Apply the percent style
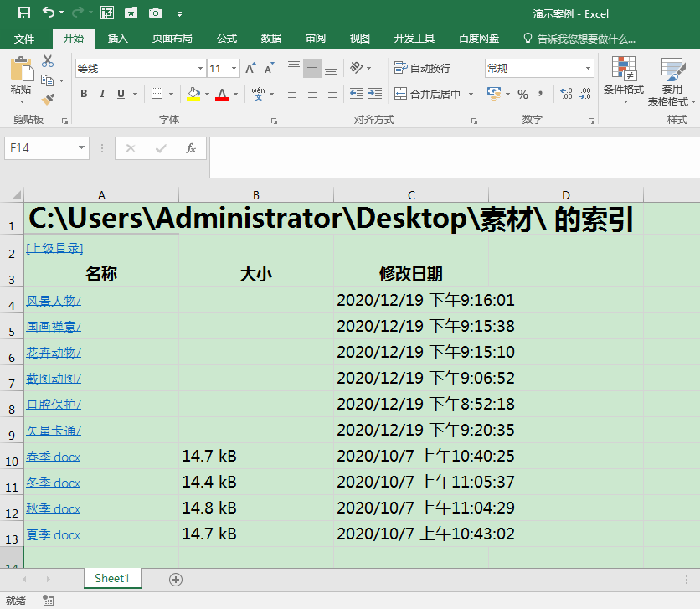Image resolution: width=700 pixels, height=609 pixels. [522, 94]
